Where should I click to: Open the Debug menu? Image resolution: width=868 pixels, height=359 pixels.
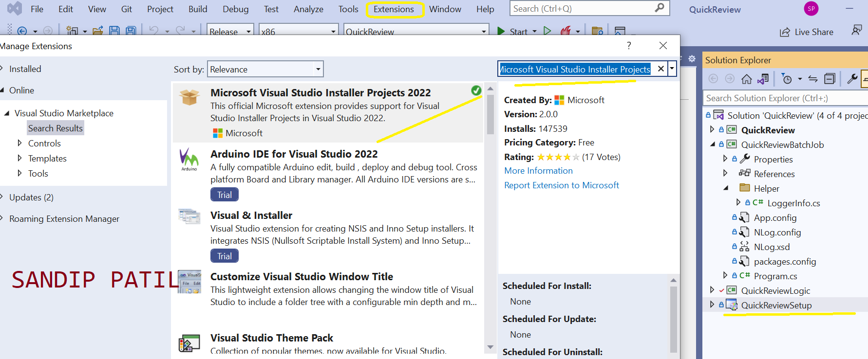click(x=236, y=9)
